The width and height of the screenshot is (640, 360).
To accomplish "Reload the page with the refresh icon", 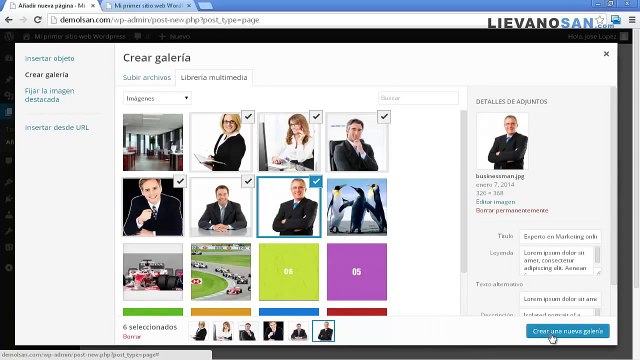I will coord(38,20).
